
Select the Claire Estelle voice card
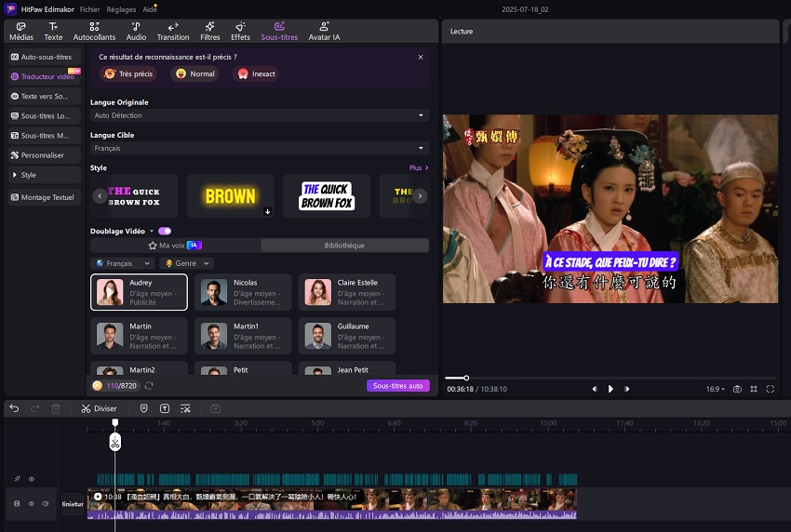[x=346, y=292]
